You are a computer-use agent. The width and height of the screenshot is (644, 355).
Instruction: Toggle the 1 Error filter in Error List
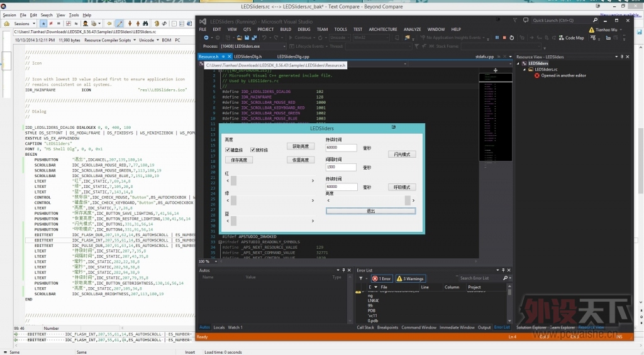coord(382,279)
